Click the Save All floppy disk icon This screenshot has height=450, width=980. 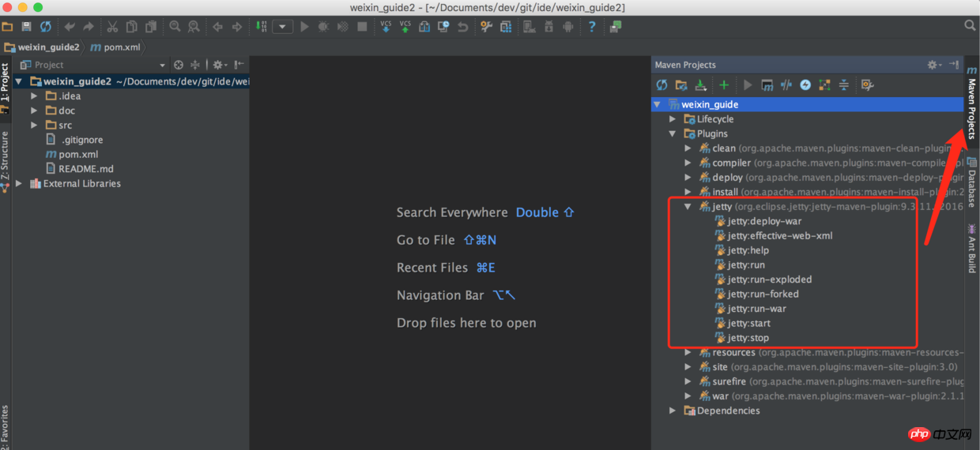click(27, 27)
